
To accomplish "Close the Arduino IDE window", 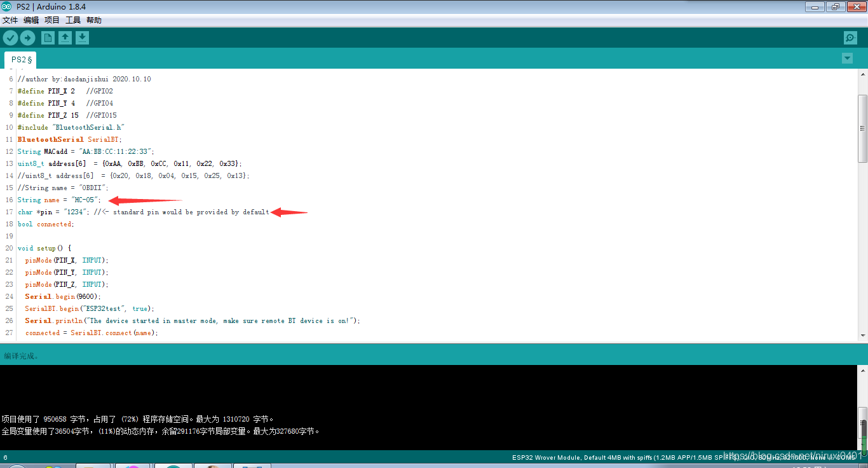I will (x=855, y=6).
